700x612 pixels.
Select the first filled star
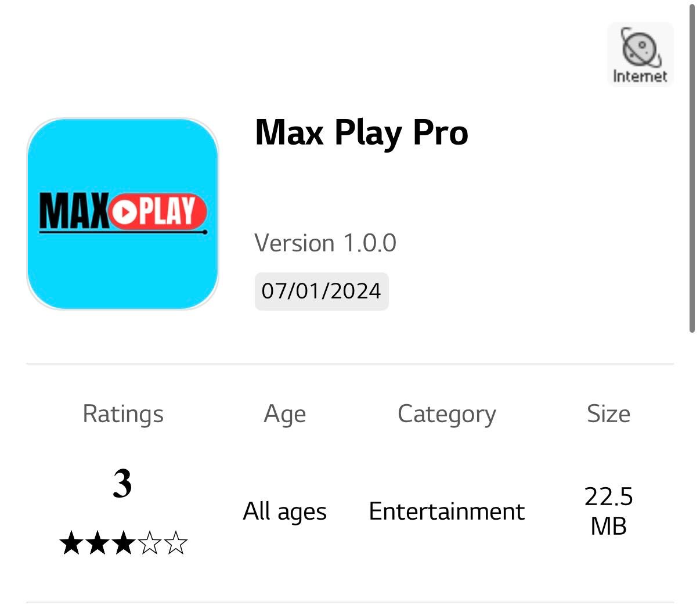[x=71, y=543]
